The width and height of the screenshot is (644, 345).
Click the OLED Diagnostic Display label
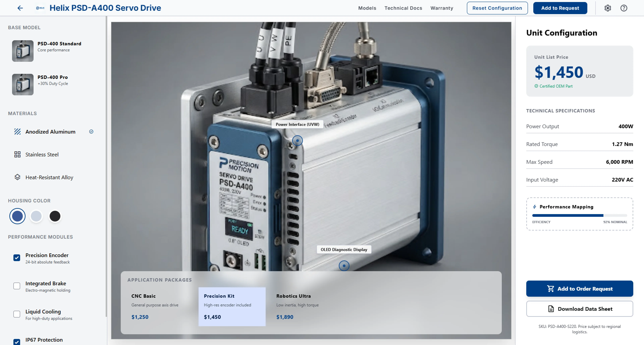click(x=344, y=249)
